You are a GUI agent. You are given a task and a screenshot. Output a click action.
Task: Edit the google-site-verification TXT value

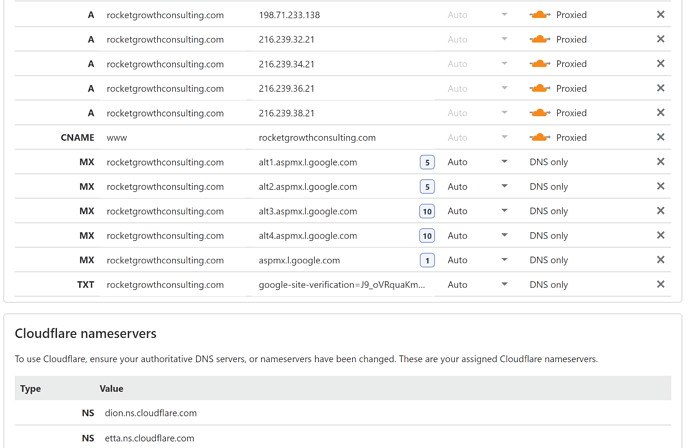[x=342, y=285]
